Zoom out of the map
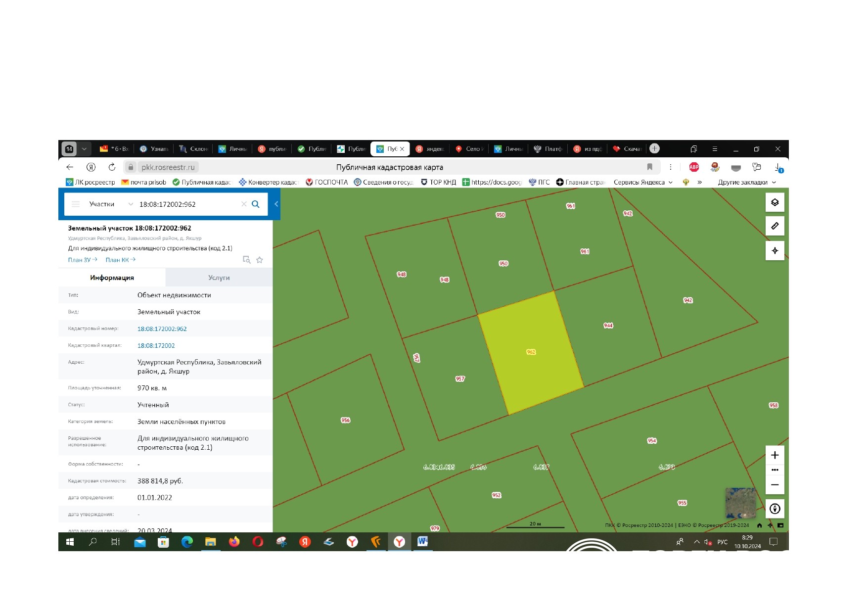Viewport: 868px width, 614px height. [775, 485]
